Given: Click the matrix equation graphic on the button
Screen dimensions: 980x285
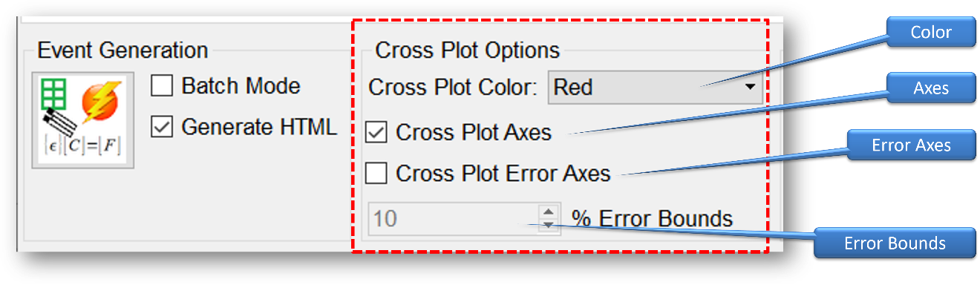Looking at the screenshot, I should pyautogui.click(x=82, y=146).
